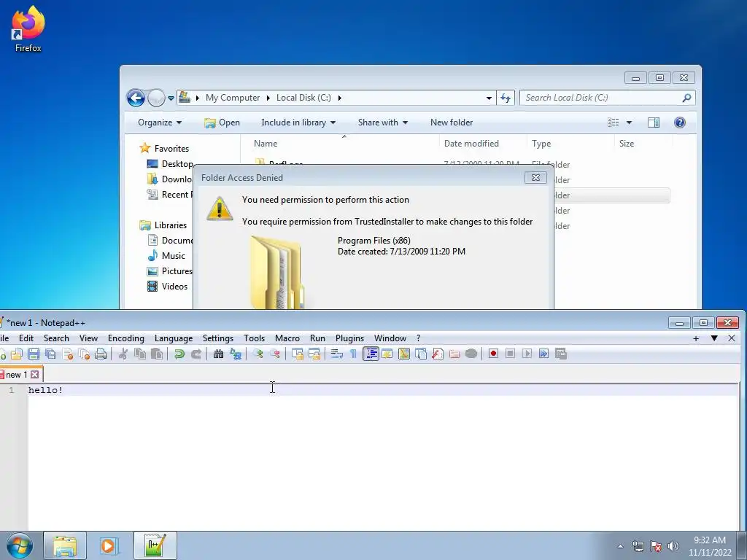The height and width of the screenshot is (560, 747).
Task: Toggle the Show Indent Guide button
Action: coord(371,354)
